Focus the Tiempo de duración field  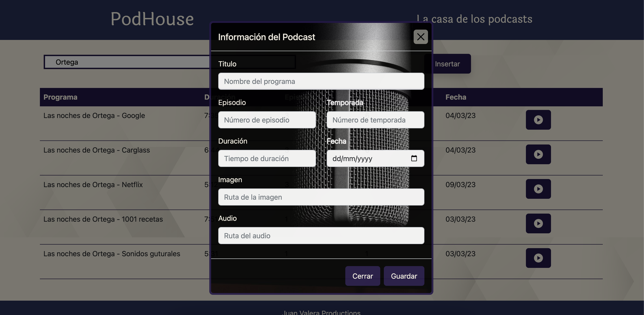[267, 158]
